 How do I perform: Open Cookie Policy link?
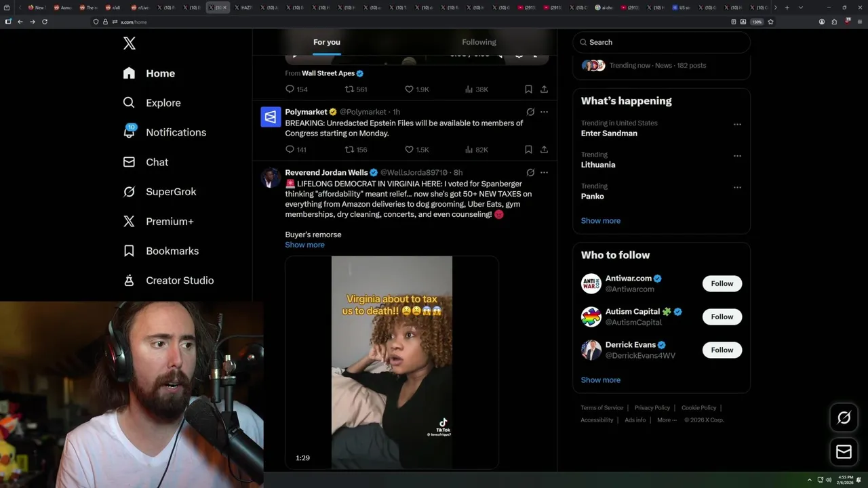coord(698,408)
